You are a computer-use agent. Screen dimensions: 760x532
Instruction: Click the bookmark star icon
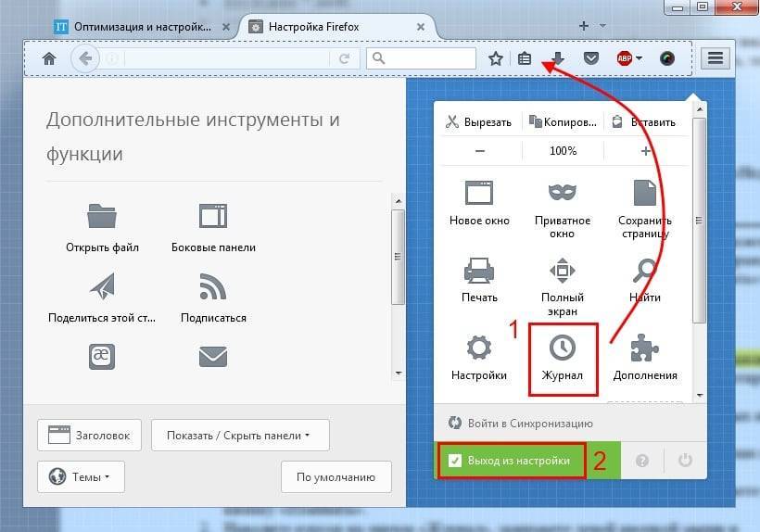coord(495,59)
